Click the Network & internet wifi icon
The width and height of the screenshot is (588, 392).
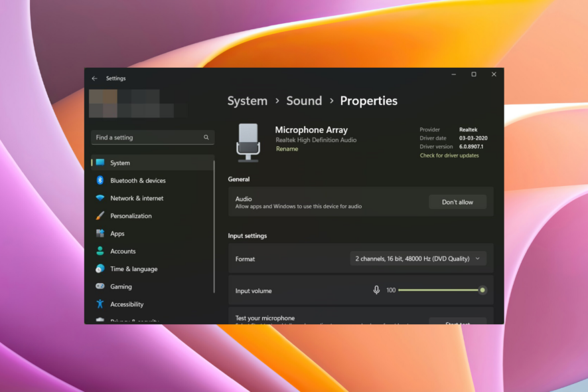[x=100, y=198]
